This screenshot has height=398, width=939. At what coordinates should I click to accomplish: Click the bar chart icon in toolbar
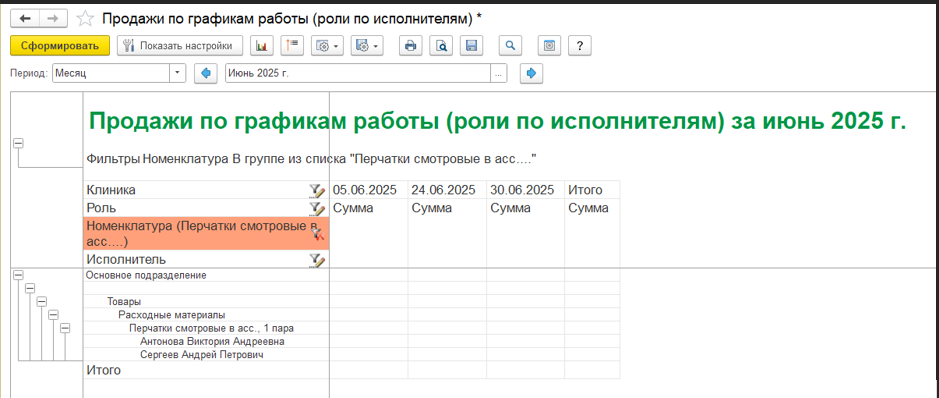pyautogui.click(x=261, y=45)
